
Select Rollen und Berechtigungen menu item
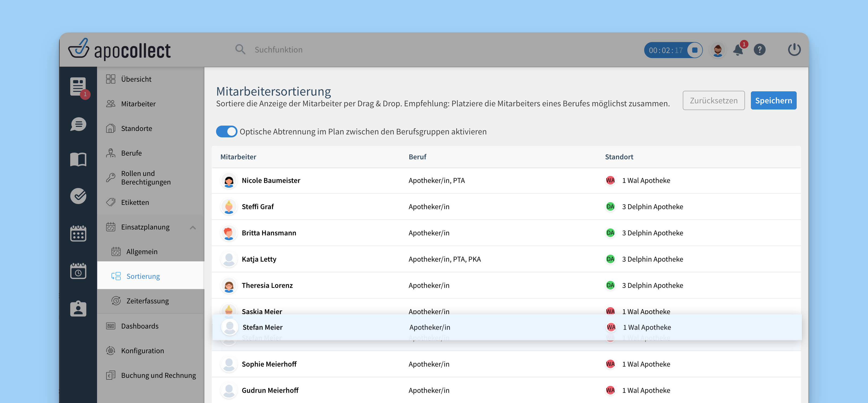[146, 178]
